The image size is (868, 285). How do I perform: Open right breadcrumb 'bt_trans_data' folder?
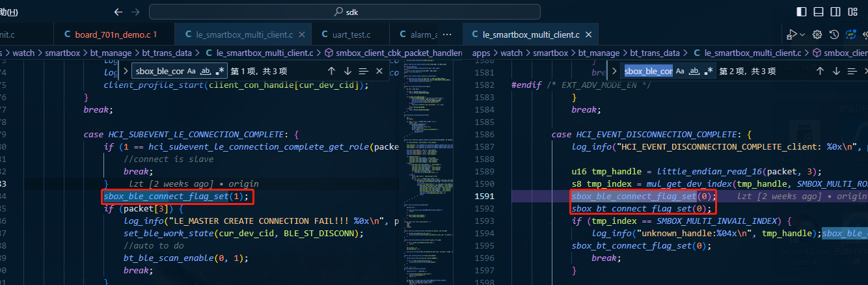point(656,53)
